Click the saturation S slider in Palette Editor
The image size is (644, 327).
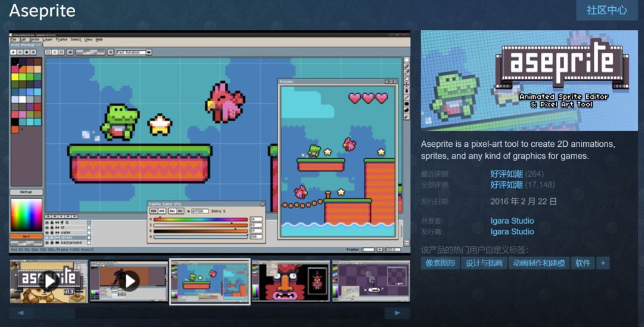(x=200, y=225)
